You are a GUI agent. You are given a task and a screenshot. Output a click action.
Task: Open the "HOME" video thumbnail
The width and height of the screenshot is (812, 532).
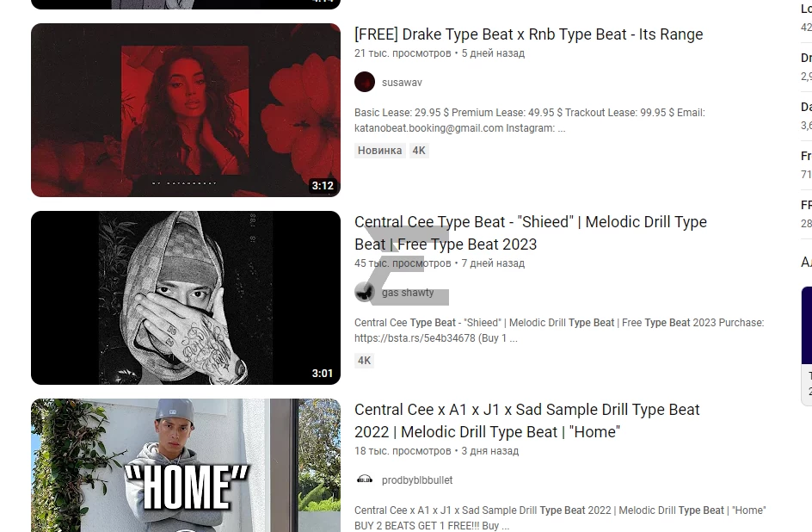coord(186,465)
